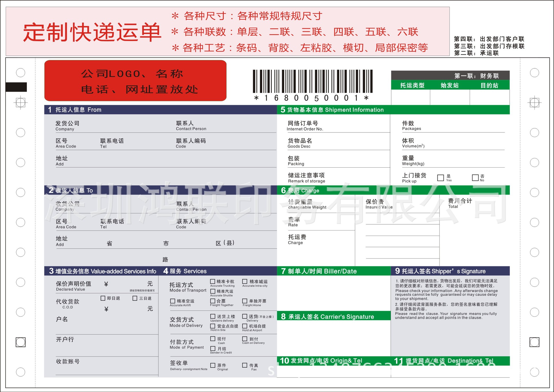Click the 托运类型 column header
Image resolution: width=554 pixels, height=392 pixels.
(412, 85)
